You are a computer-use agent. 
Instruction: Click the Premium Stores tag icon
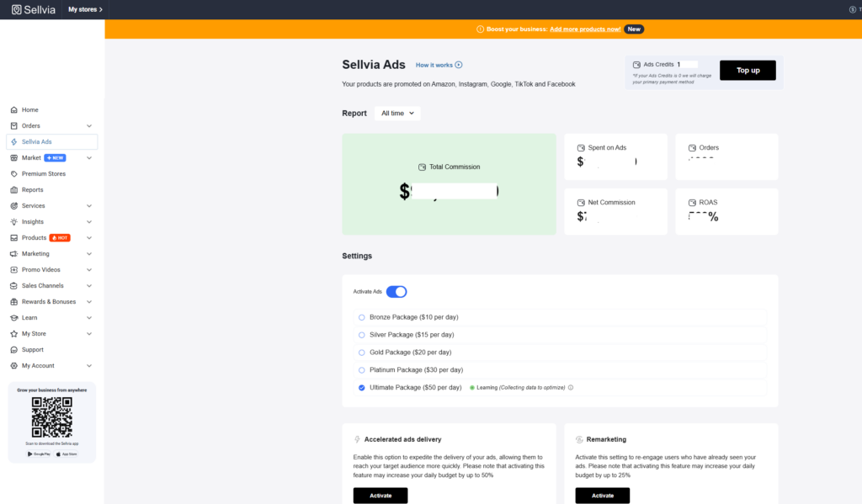13,173
